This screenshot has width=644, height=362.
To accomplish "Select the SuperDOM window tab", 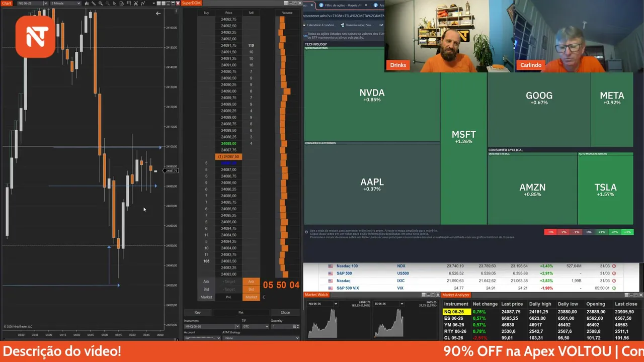I will 191,3.
